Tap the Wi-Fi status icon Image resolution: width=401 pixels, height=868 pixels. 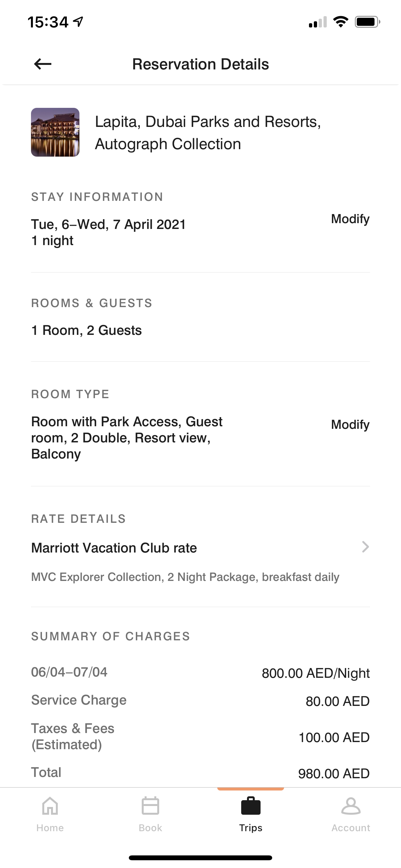point(341,22)
